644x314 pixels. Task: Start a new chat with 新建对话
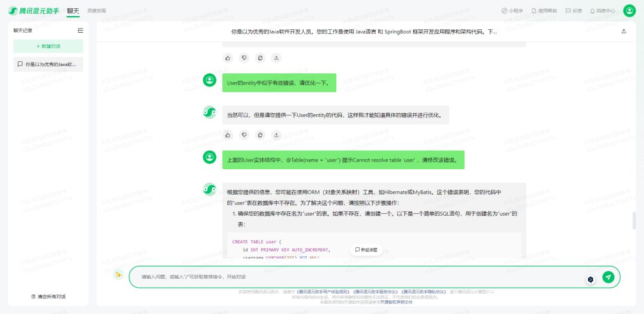point(48,46)
